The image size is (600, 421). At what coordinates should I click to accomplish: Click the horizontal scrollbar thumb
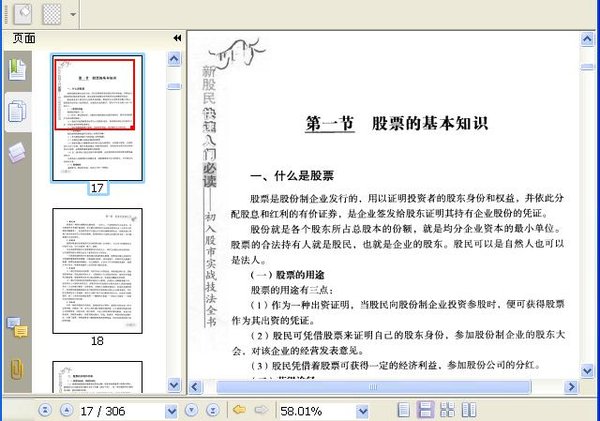(374, 387)
